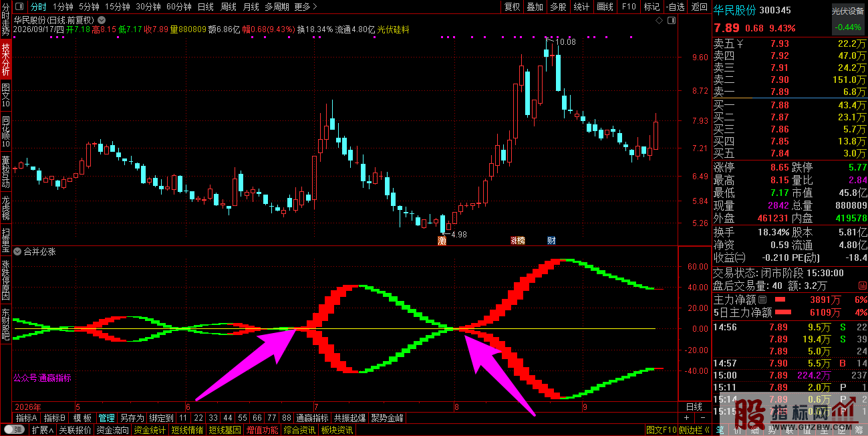Select the 技术分析 side tab

tap(6, 60)
